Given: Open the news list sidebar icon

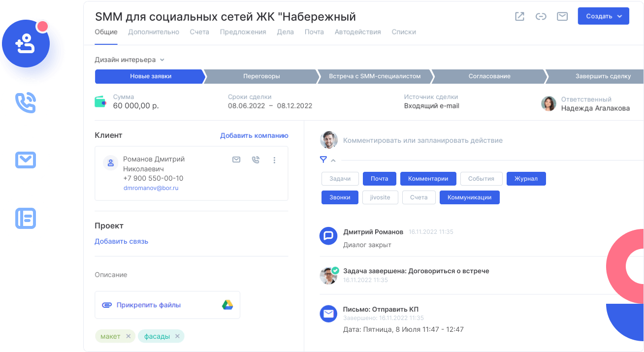Looking at the screenshot, I should tap(26, 218).
